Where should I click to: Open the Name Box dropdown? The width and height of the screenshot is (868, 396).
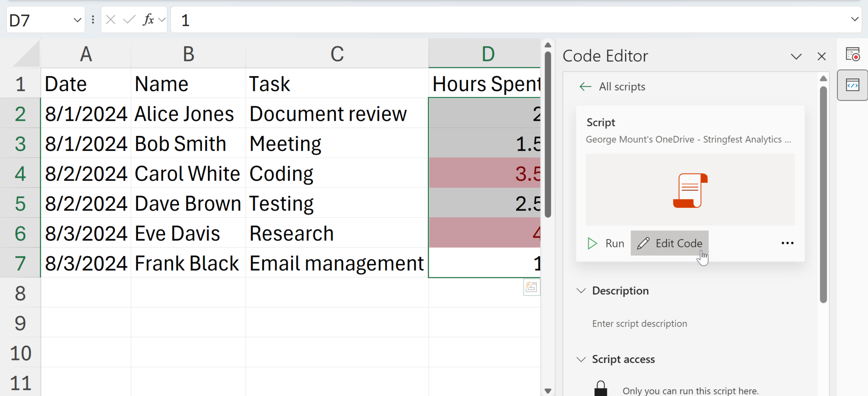(x=77, y=20)
